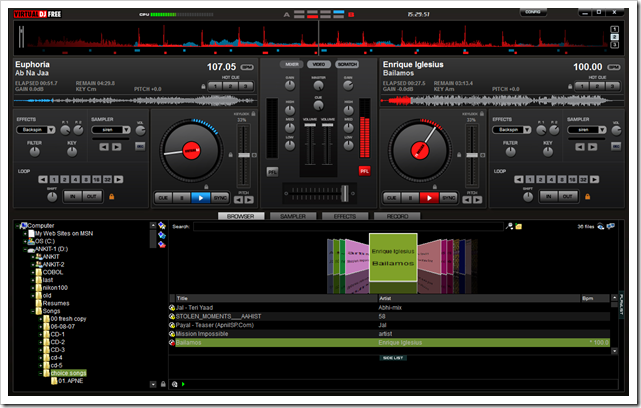Click the crossfader handle
This screenshot has width=641, height=408.
tap(345, 193)
